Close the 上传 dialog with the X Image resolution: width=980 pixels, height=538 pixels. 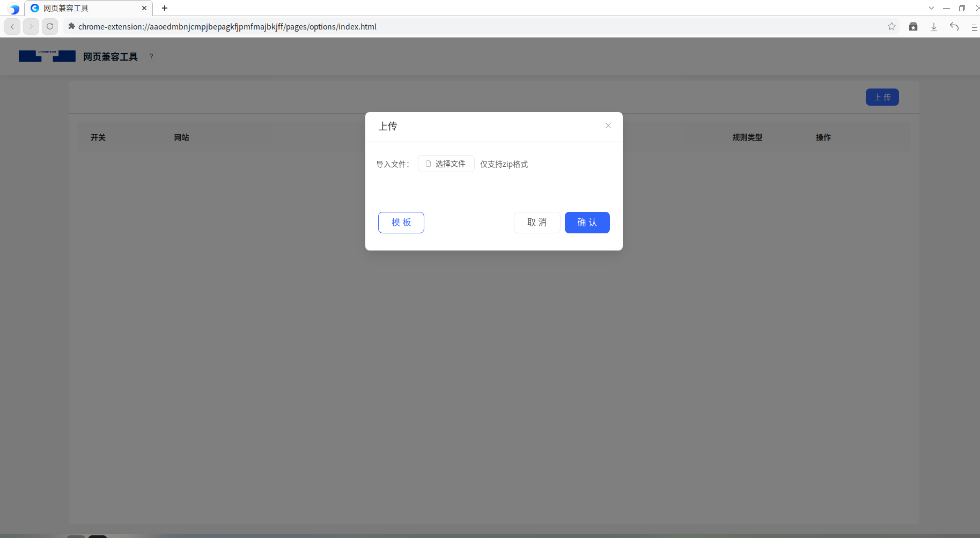point(608,126)
